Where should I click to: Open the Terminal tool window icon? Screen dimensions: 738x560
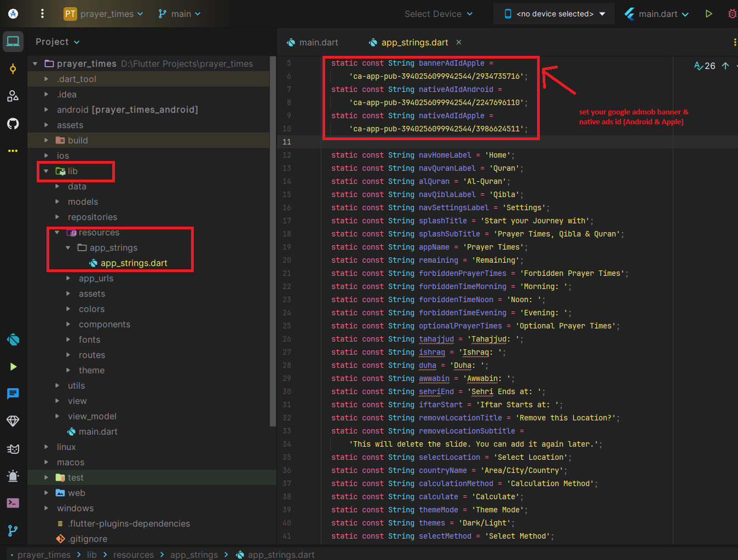click(x=13, y=503)
